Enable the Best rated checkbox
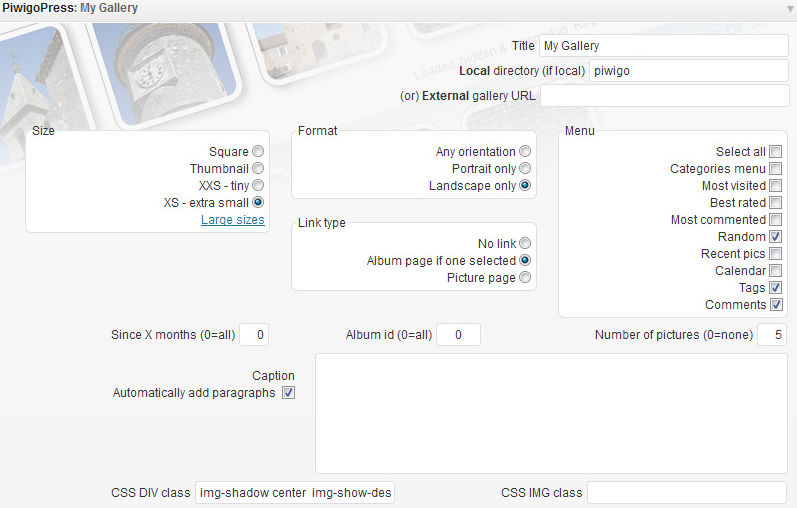 [x=776, y=202]
